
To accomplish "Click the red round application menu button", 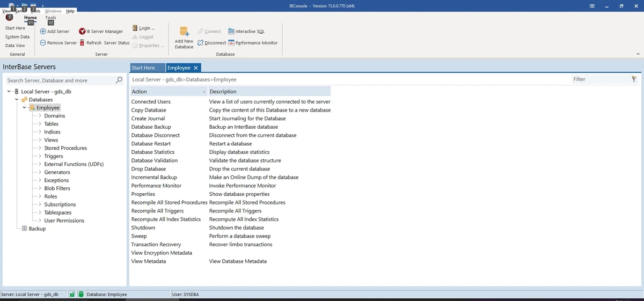I will pos(9,17).
